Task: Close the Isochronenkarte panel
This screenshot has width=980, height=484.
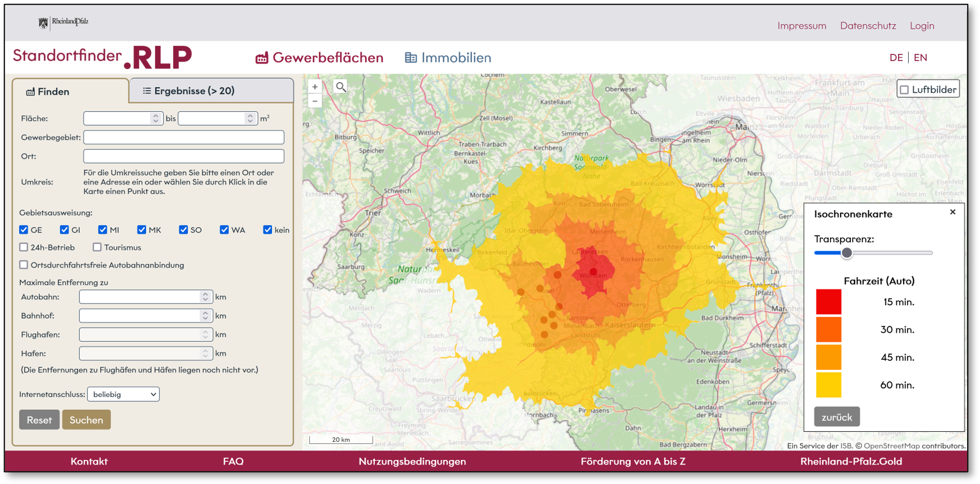Action: pyautogui.click(x=952, y=212)
